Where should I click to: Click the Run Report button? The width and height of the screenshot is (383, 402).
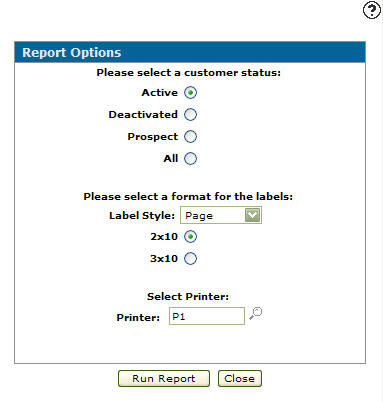tap(164, 379)
